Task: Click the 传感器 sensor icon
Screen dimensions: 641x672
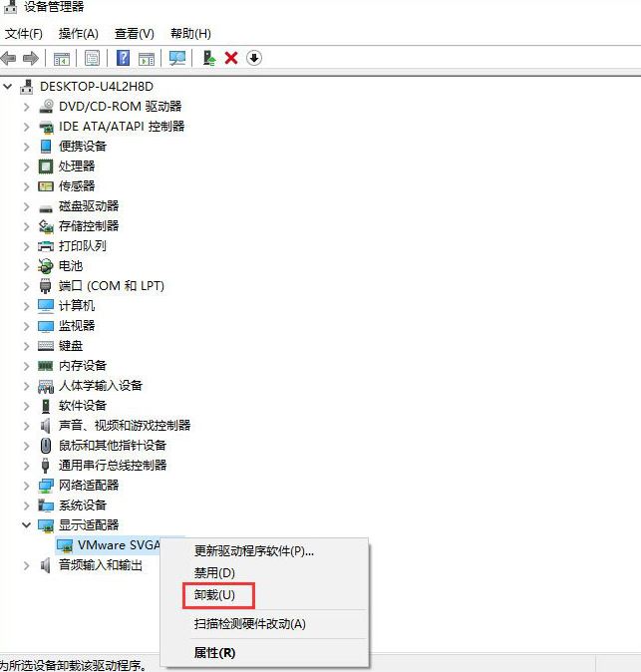Action: pyautogui.click(x=46, y=186)
